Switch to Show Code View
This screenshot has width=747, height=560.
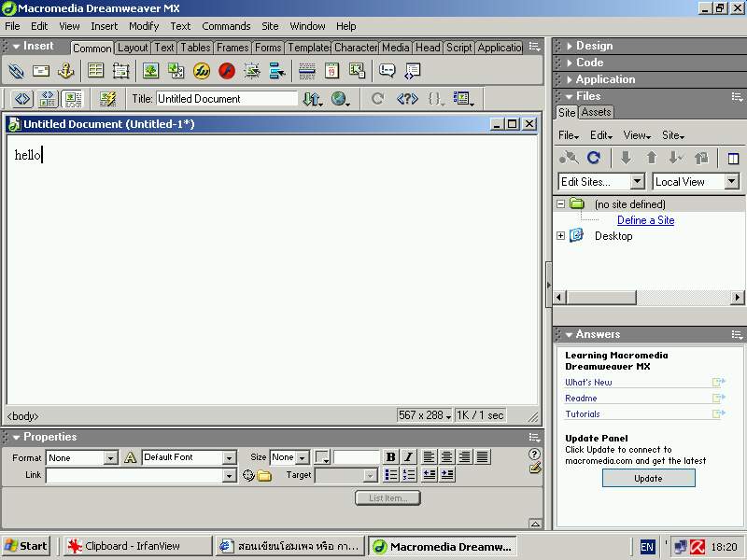click(x=22, y=99)
